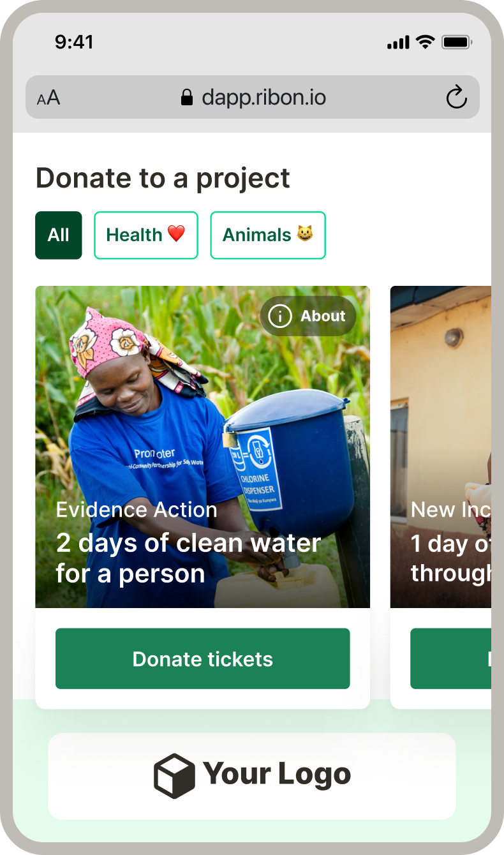Tap the Your Logo banner
This screenshot has height=855, width=504.
(252, 776)
